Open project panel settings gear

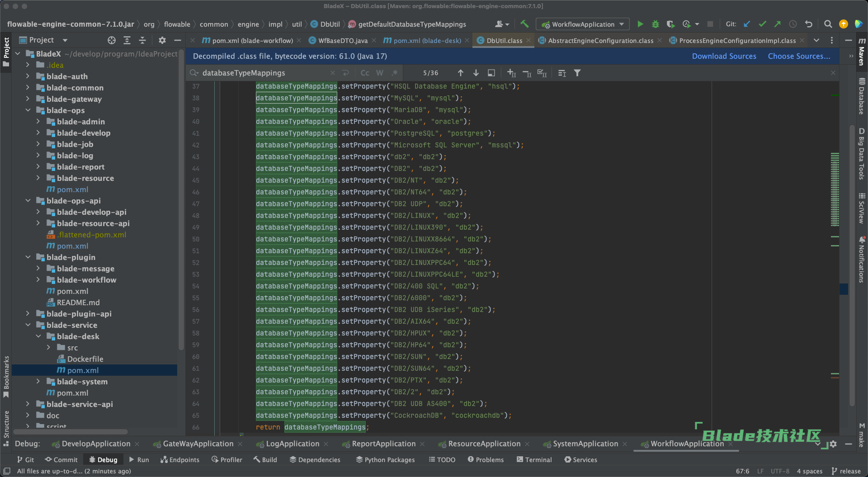point(162,40)
